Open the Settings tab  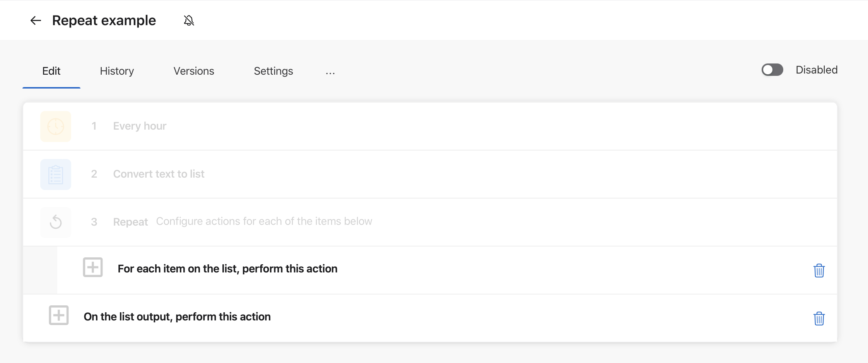[x=273, y=71]
